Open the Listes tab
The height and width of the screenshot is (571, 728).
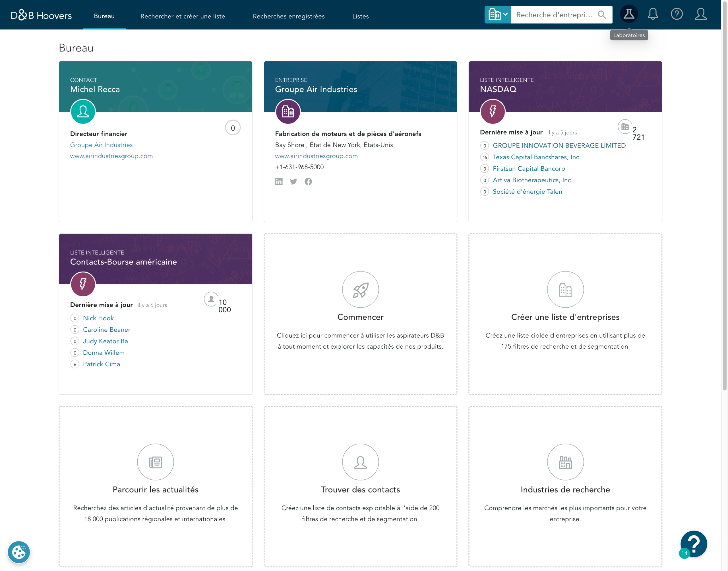[x=360, y=16]
